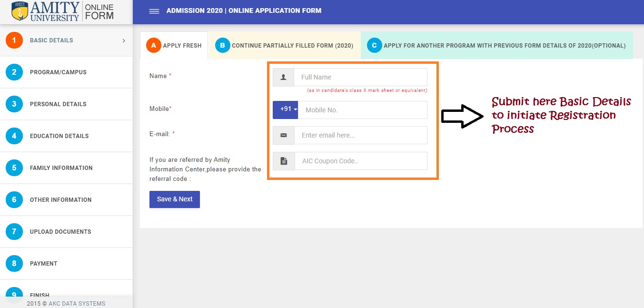The image size is (644, 308).
Task: Click step 6 blue circle icon
Action: [x=14, y=200]
